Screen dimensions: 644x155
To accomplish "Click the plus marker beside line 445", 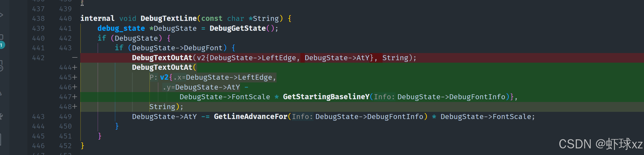I will (75, 77).
